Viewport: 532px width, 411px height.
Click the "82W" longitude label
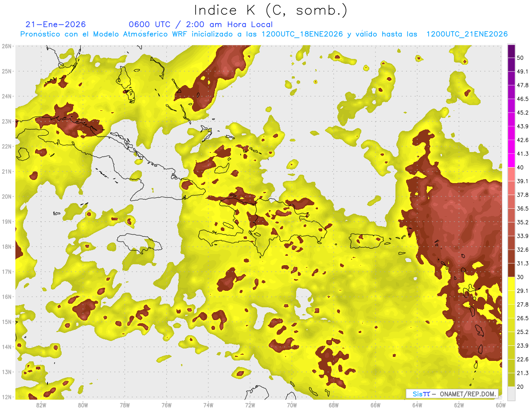coord(41,405)
